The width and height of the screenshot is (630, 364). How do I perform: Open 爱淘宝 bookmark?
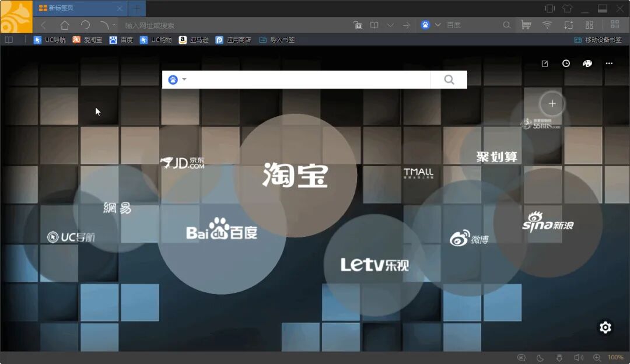[x=87, y=40]
